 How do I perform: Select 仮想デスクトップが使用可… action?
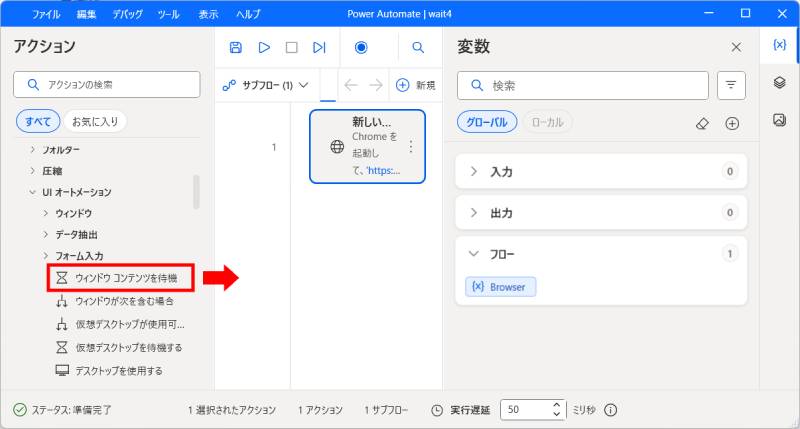(x=122, y=324)
